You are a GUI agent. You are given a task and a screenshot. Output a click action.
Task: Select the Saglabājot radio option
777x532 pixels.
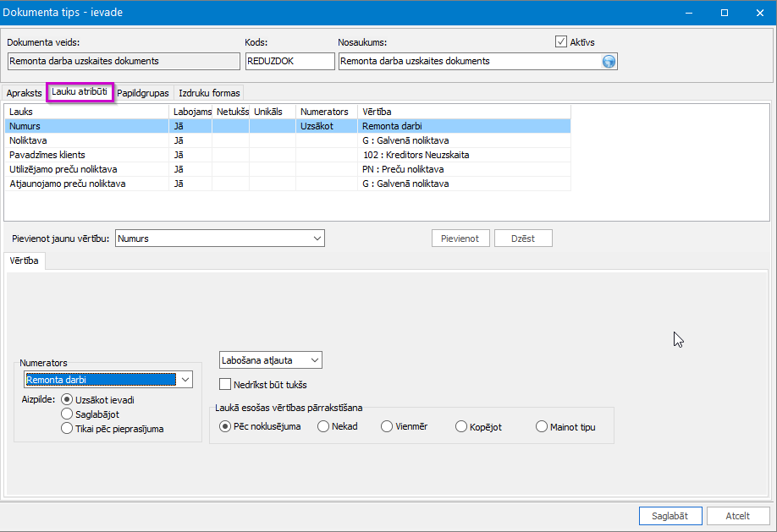tap(67, 414)
